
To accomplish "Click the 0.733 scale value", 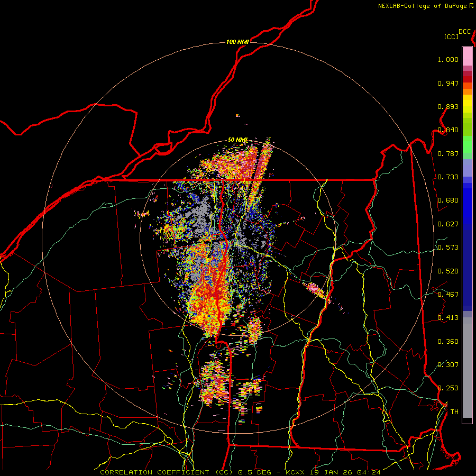I will click(x=448, y=177).
